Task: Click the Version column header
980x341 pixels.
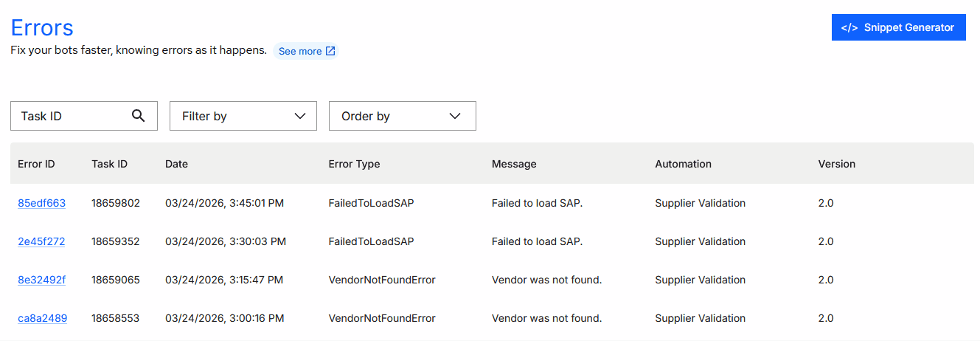Action: (836, 164)
